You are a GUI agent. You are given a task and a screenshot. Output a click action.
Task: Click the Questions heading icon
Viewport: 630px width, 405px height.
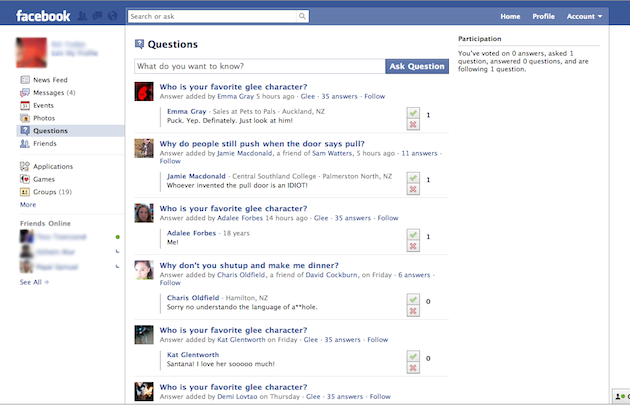(139, 44)
